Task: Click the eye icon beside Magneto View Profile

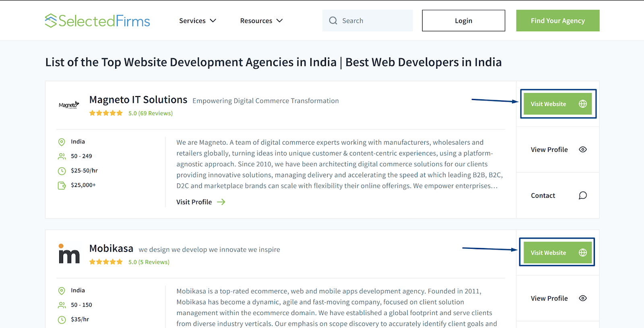Action: point(583,150)
